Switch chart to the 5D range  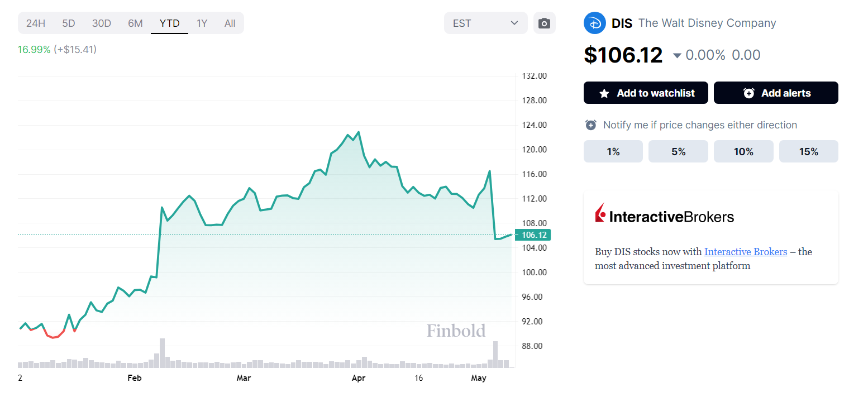coord(69,23)
